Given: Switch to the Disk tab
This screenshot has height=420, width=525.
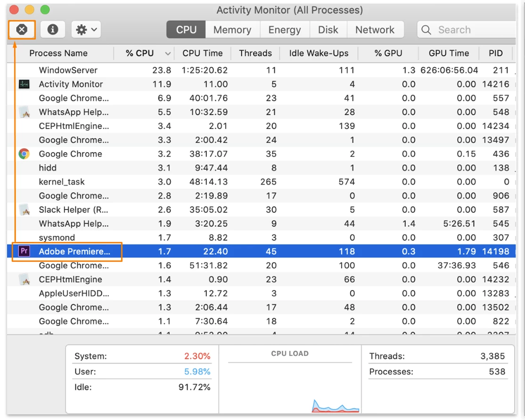Looking at the screenshot, I should [x=328, y=30].
